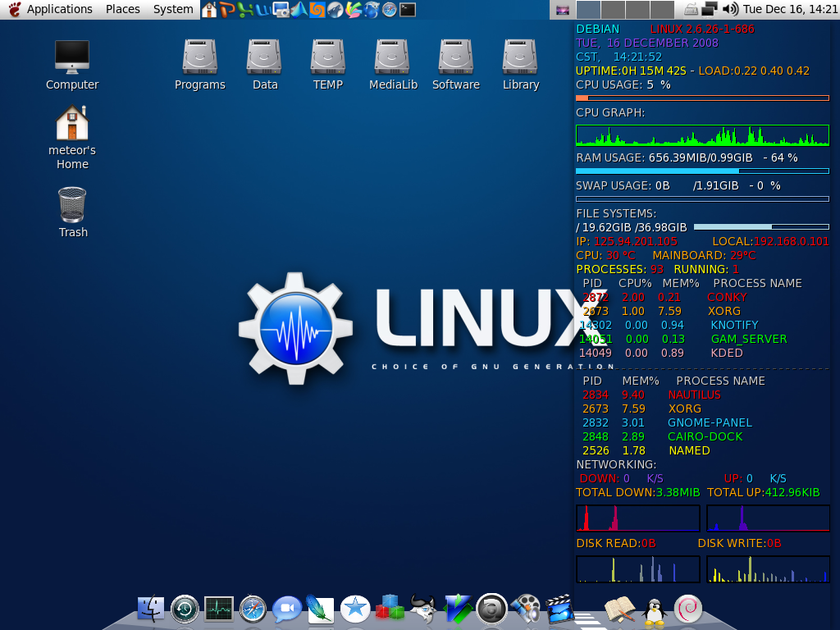Select the Data drive icon
840x630 pixels.
pyautogui.click(x=265, y=65)
